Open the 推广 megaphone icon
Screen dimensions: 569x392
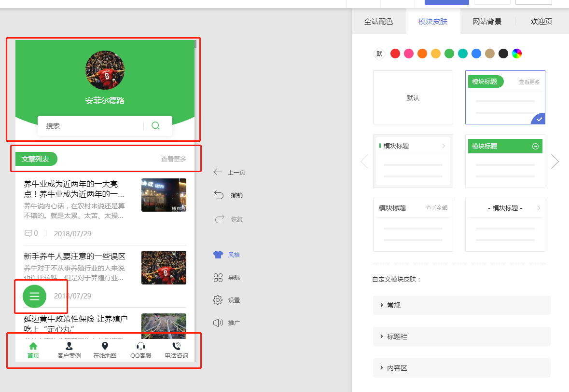[x=218, y=323]
